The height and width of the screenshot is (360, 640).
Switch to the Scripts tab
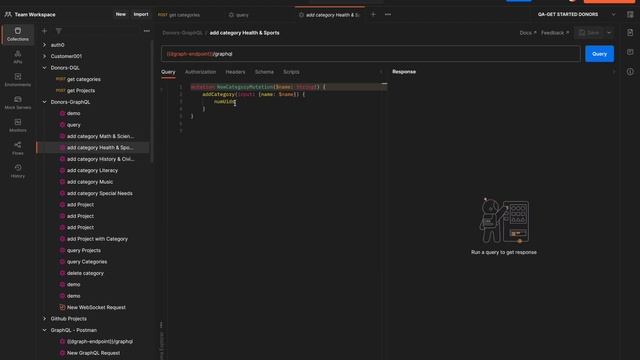291,72
